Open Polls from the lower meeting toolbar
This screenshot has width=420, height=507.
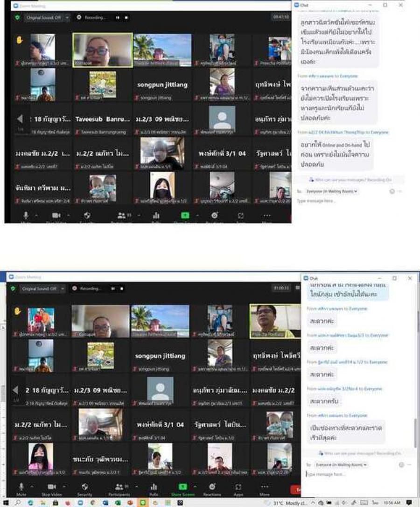[153, 487]
